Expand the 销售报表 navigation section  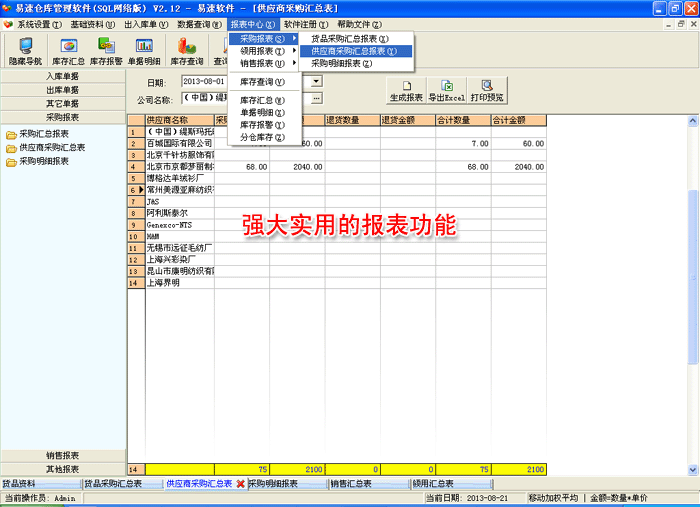click(x=63, y=456)
